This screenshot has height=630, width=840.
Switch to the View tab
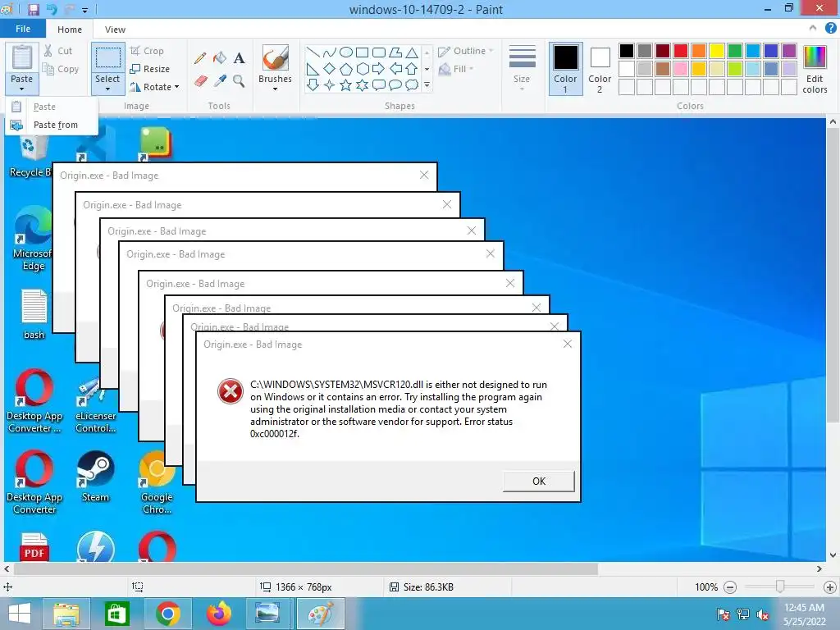115,30
